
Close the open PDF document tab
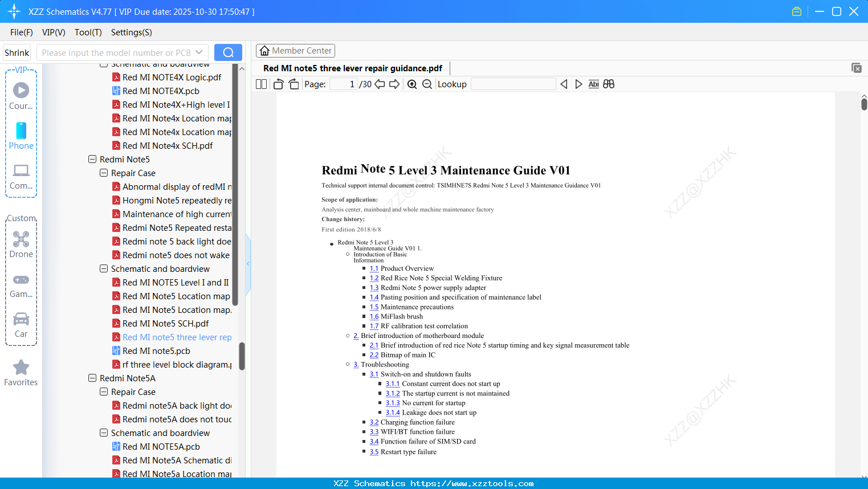tap(857, 68)
